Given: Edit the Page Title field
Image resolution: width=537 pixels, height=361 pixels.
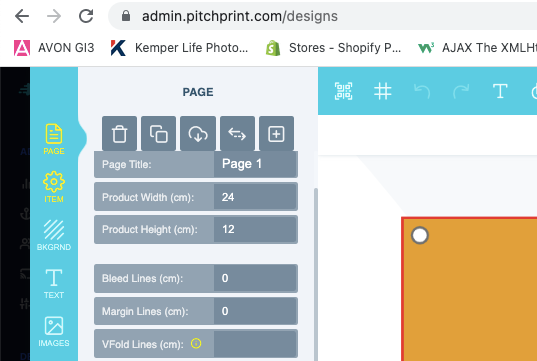Looking at the screenshot, I should [255, 164].
